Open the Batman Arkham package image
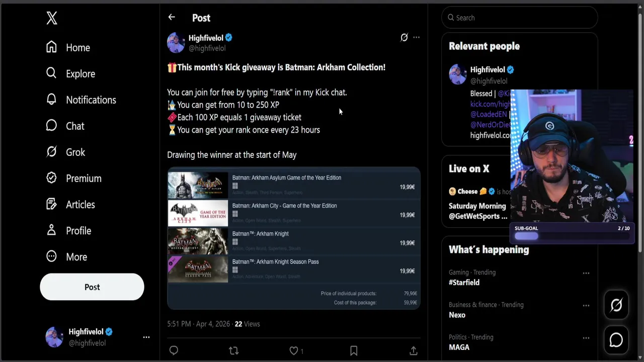Image resolution: width=644 pixels, height=362 pixels. point(294,238)
